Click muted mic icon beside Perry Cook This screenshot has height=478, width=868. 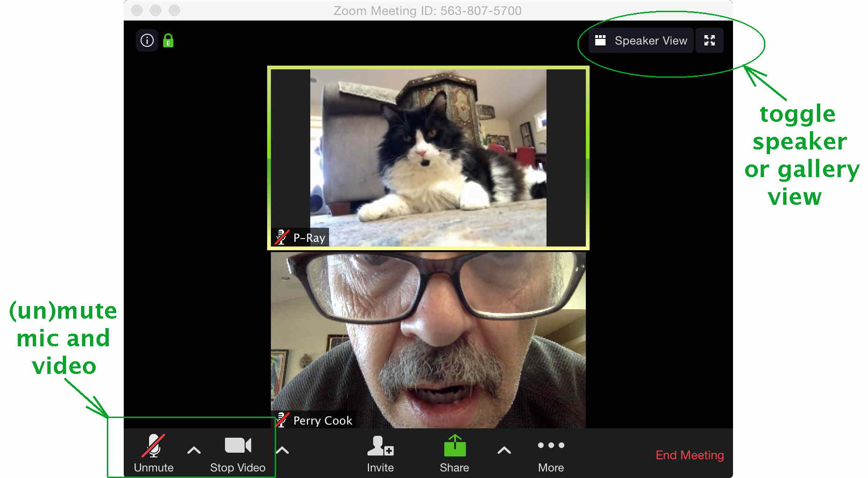[x=282, y=420]
